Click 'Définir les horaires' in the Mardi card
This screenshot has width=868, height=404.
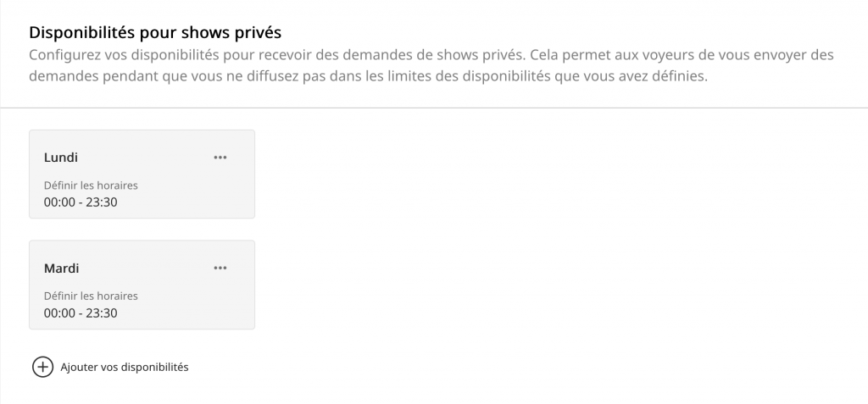click(90, 296)
